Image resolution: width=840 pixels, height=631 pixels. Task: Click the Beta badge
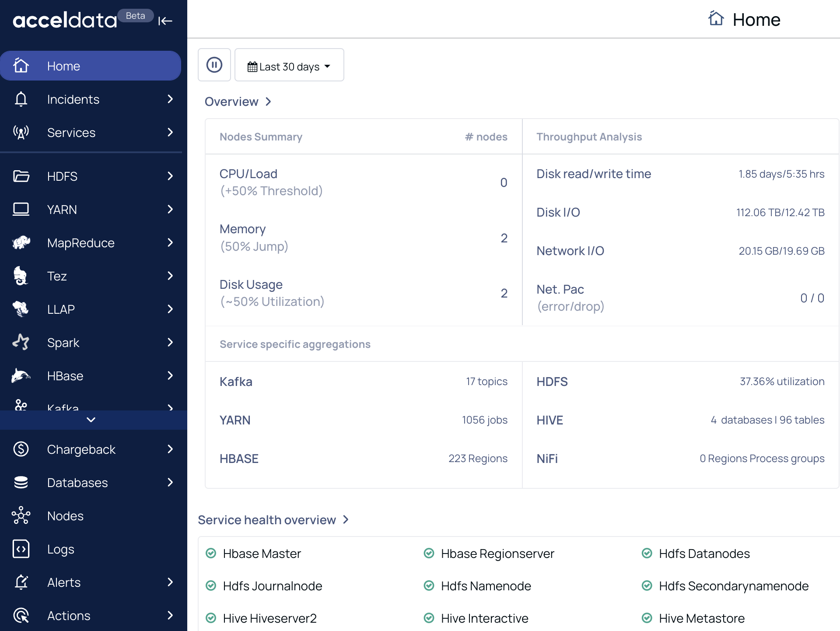(135, 16)
